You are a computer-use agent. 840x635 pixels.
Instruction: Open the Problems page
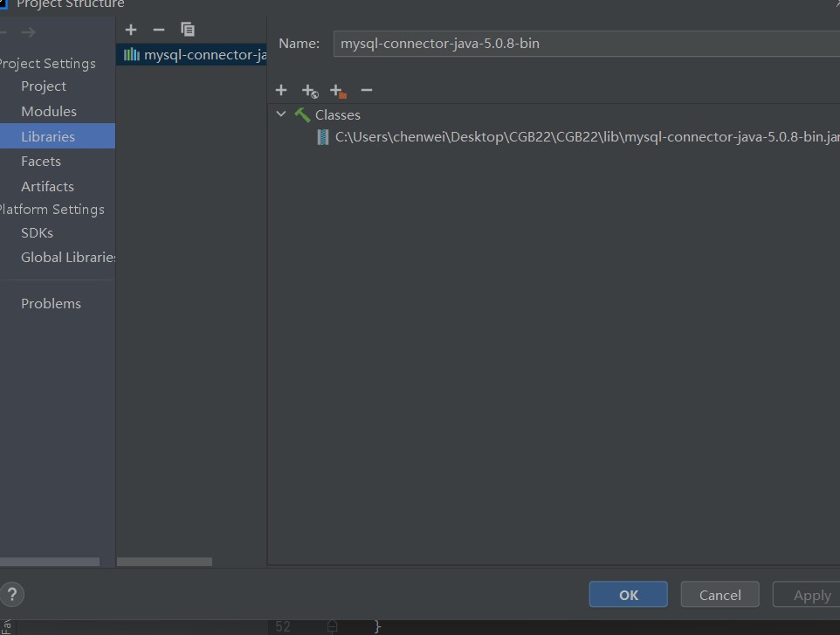pos(51,304)
